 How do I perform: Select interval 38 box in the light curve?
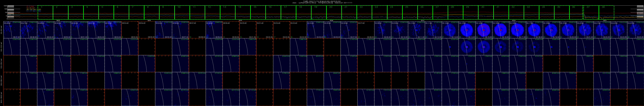tap(606, 12)
